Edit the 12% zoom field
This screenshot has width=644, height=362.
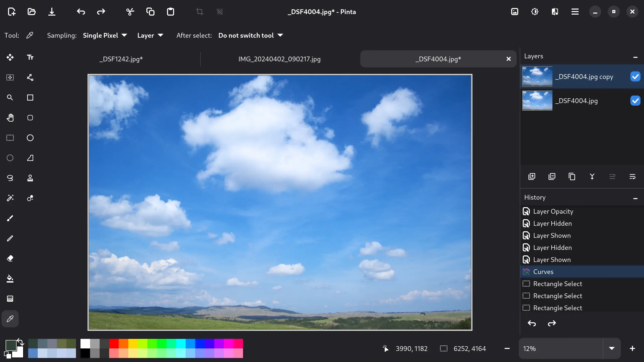coord(561,348)
